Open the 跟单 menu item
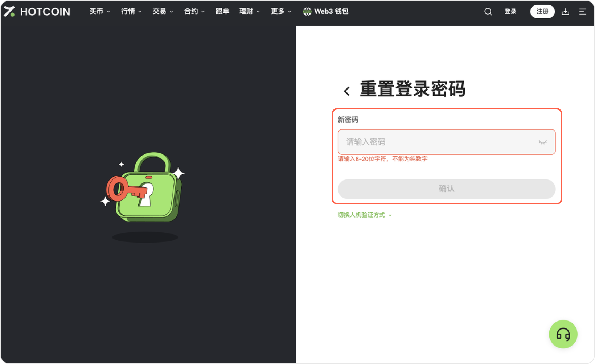Image resolution: width=595 pixels, height=364 pixels. [222, 12]
